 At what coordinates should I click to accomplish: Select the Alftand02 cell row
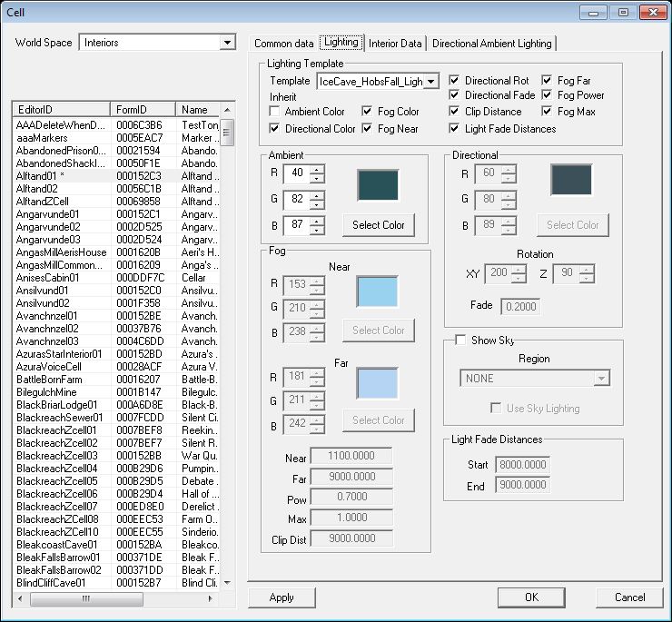(116, 189)
